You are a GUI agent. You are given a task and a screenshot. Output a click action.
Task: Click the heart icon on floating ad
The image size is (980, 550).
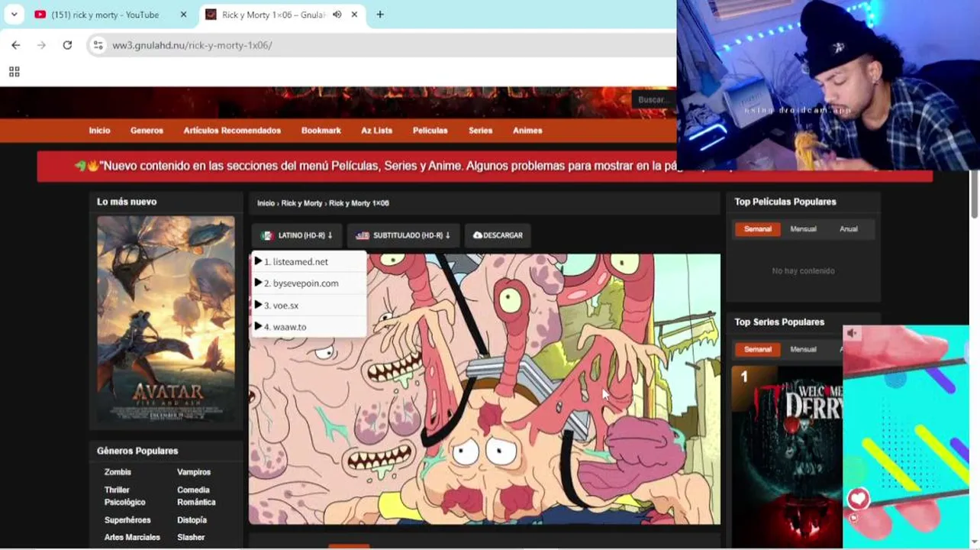click(x=858, y=499)
